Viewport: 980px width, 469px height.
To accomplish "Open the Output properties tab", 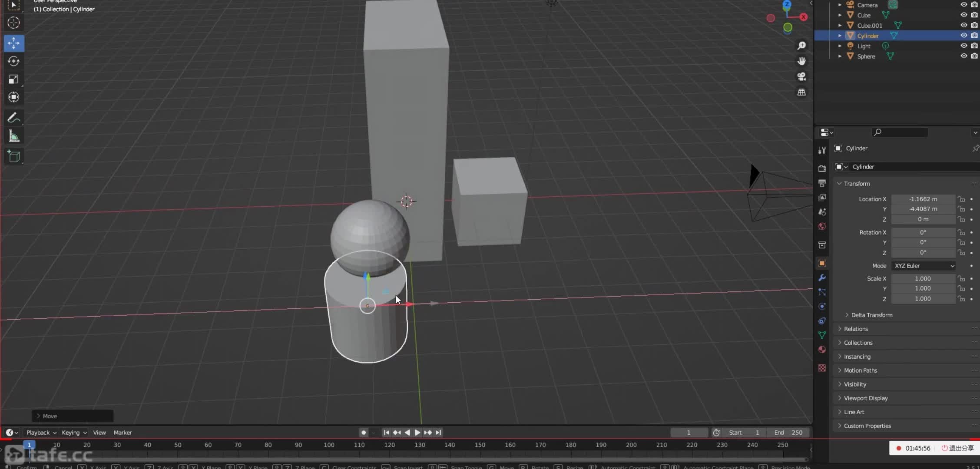I will (822, 183).
